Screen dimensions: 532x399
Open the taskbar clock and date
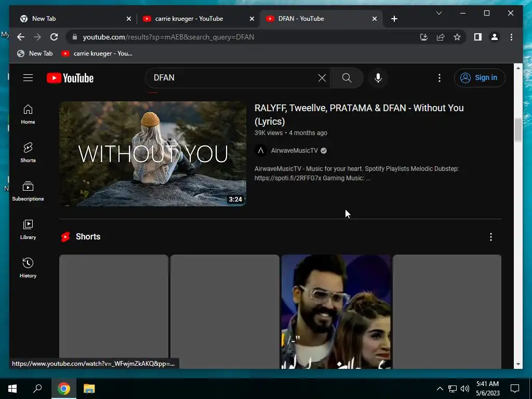[x=487, y=389]
